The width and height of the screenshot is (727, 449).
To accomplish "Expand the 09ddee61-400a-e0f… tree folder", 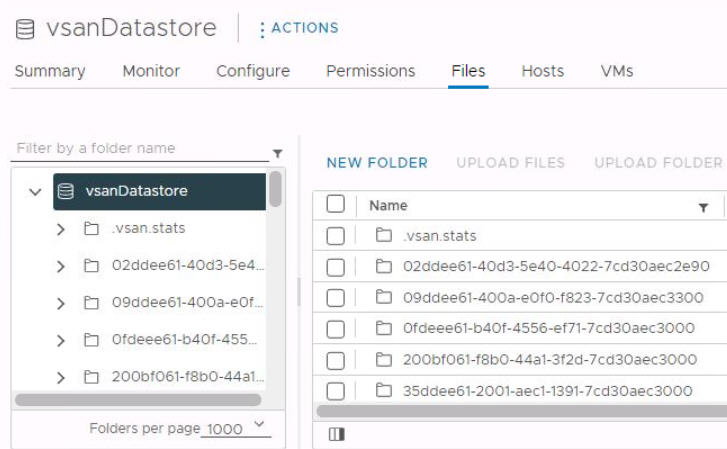I will tap(60, 303).
